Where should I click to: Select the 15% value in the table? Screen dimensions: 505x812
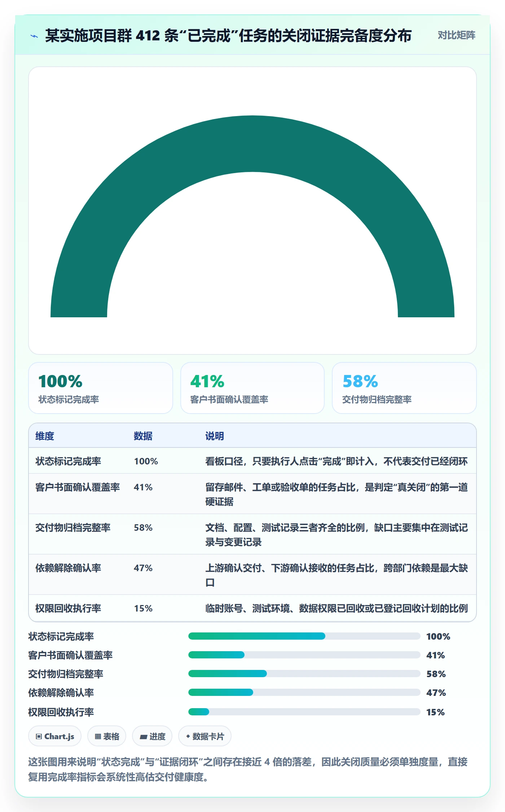143,608
